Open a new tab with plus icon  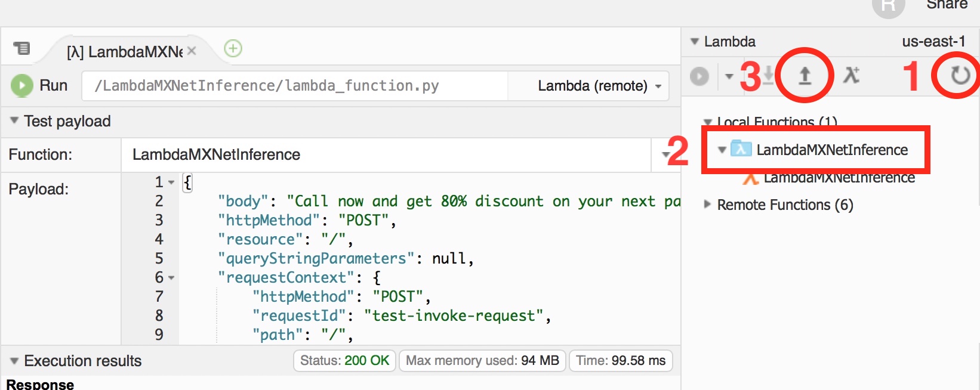coord(233,48)
